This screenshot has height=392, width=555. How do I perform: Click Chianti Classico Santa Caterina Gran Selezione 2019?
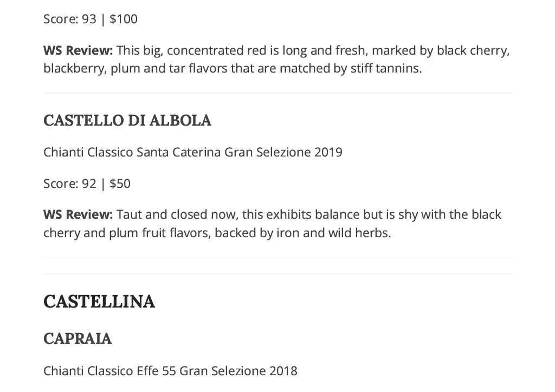pos(193,152)
